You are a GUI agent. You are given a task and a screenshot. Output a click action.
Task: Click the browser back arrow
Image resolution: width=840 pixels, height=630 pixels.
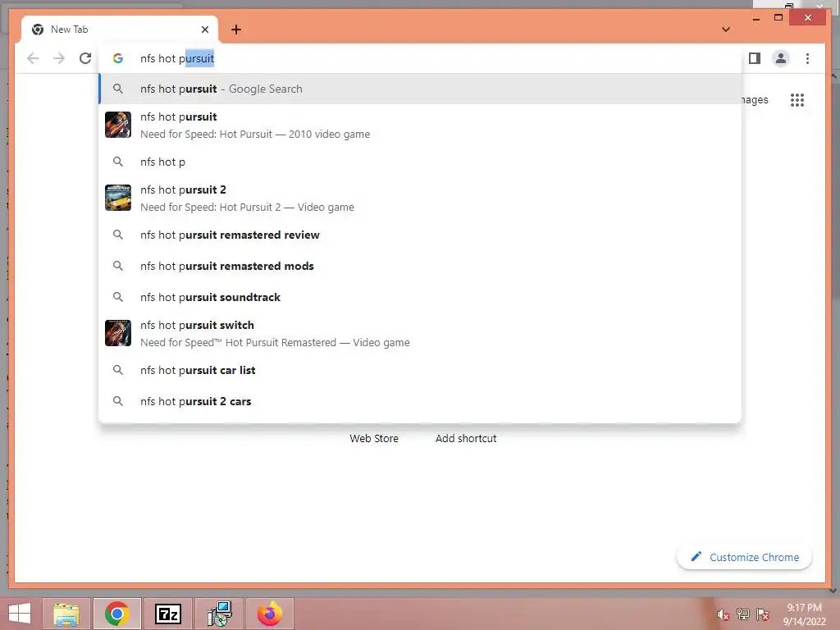[x=33, y=58]
